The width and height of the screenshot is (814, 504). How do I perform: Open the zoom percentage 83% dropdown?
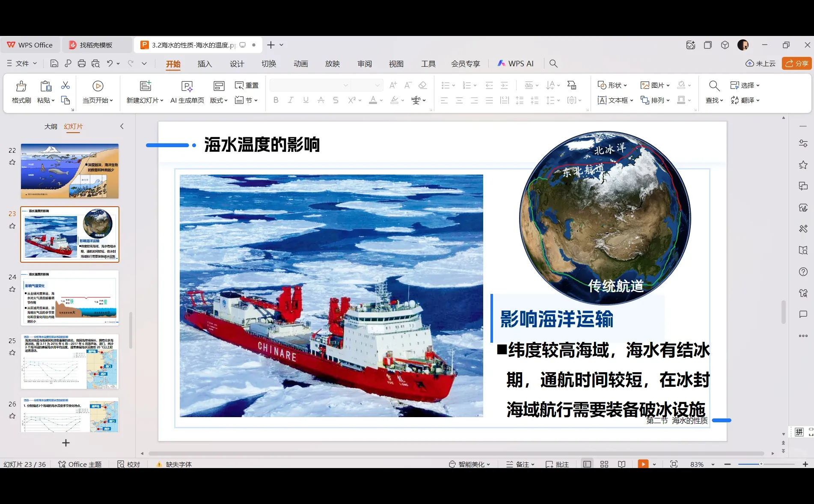pyautogui.click(x=713, y=464)
